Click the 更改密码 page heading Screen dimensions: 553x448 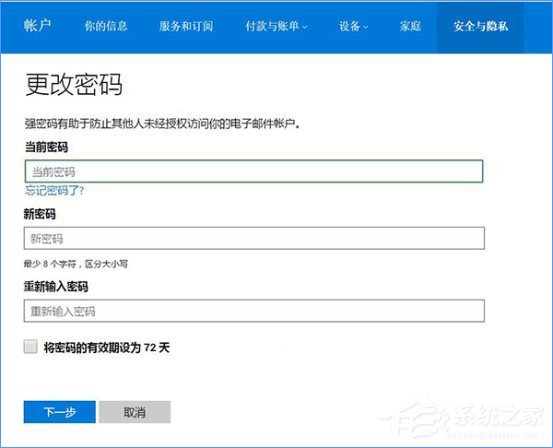pos(74,85)
